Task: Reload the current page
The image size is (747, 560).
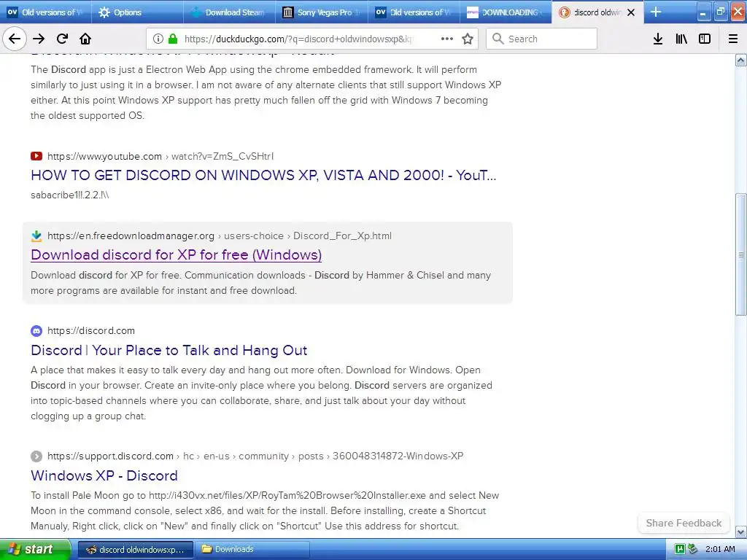Action: pos(63,39)
